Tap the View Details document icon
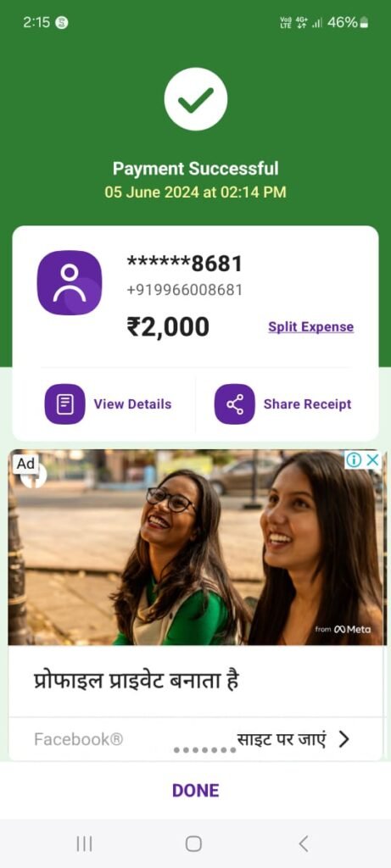Viewport: 391px width, 868px height. click(64, 404)
